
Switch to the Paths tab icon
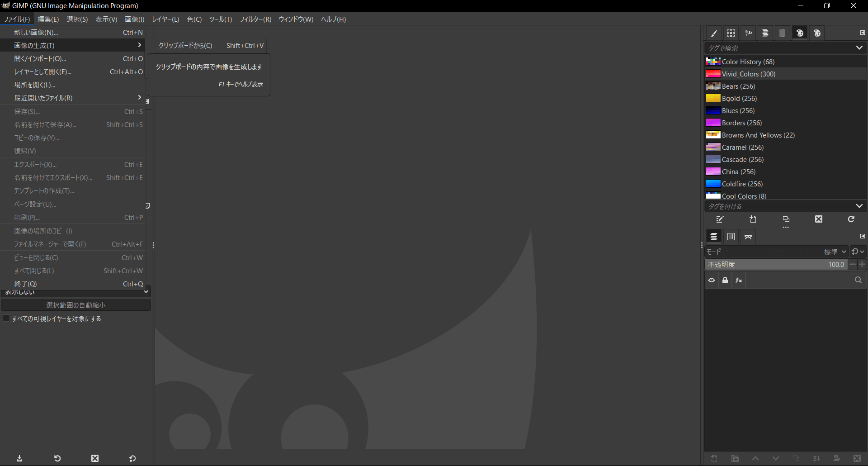[x=748, y=237]
